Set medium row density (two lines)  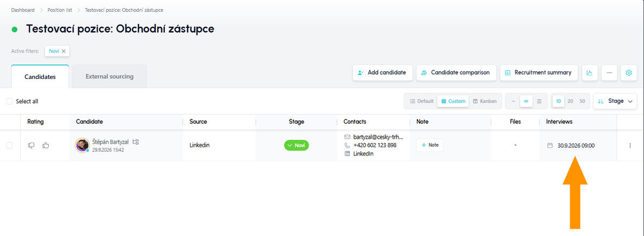(526, 101)
